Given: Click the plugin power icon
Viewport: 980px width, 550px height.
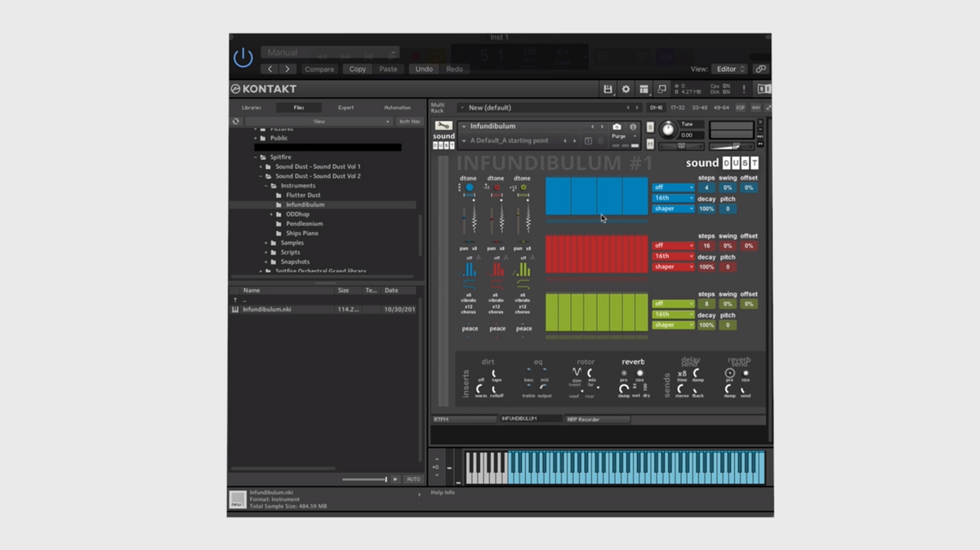Looking at the screenshot, I should point(243,58).
